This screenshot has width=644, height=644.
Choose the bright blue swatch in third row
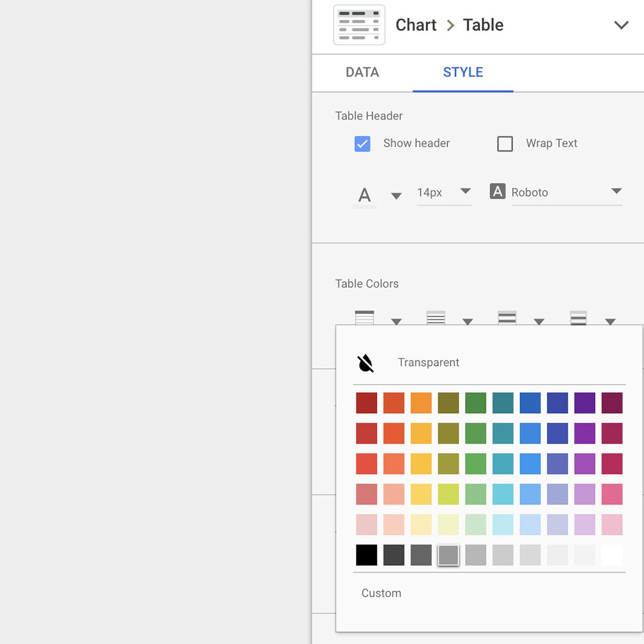tap(530, 464)
